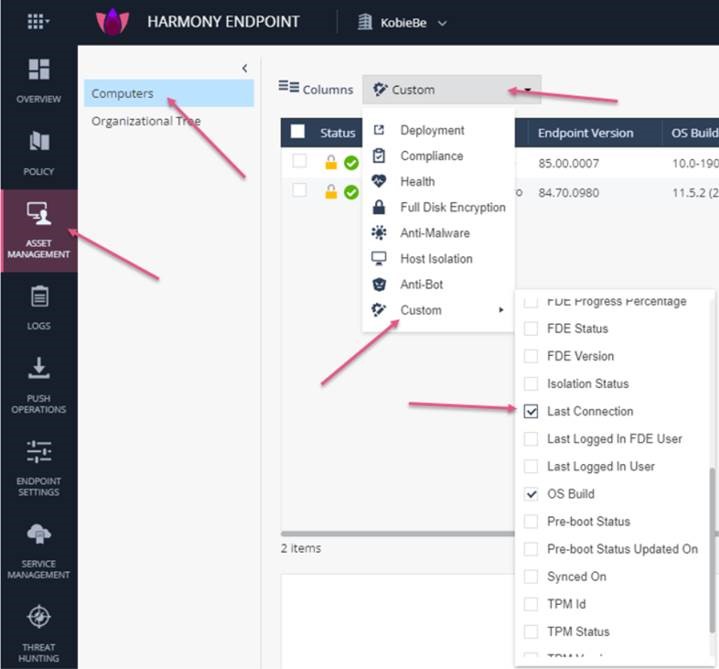
Task: Uncheck the Last Connection column checkbox
Action: tap(531, 411)
